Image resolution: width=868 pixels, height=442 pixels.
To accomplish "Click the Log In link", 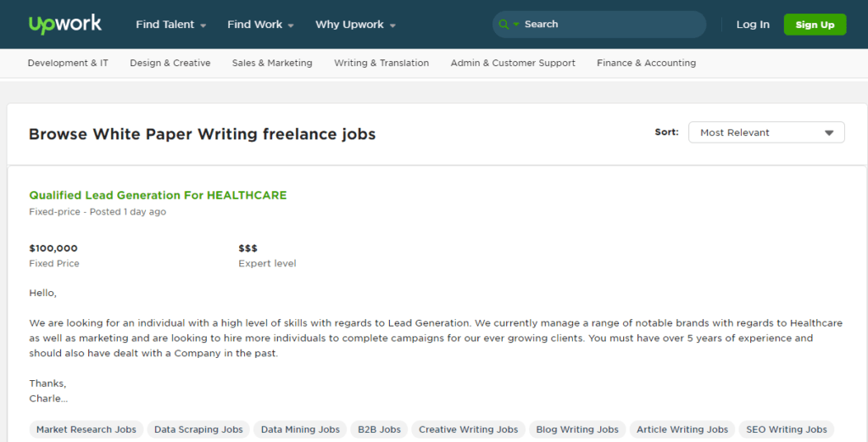I will tap(753, 25).
